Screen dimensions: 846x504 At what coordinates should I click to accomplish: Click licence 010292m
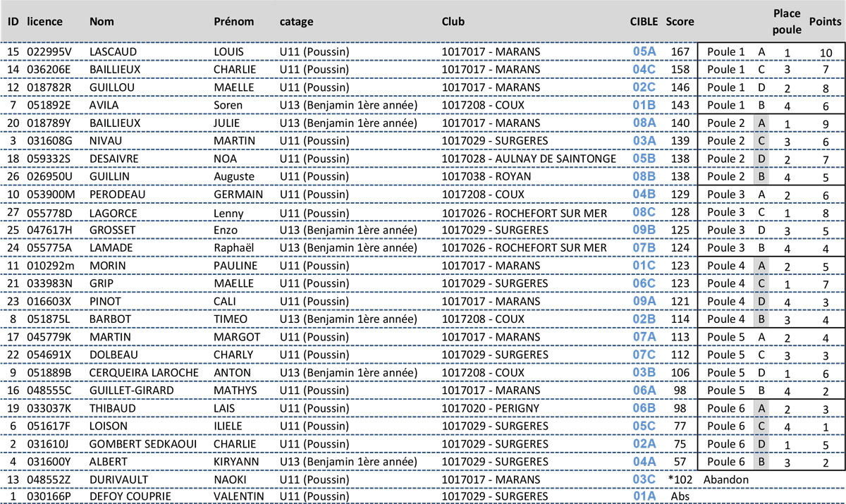[x=49, y=265]
